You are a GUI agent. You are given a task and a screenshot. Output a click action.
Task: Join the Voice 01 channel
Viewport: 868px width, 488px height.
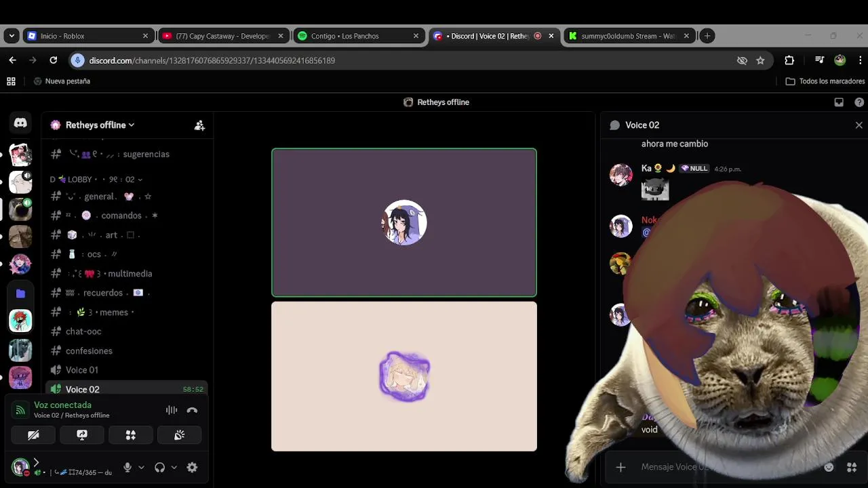pyautogui.click(x=127, y=370)
